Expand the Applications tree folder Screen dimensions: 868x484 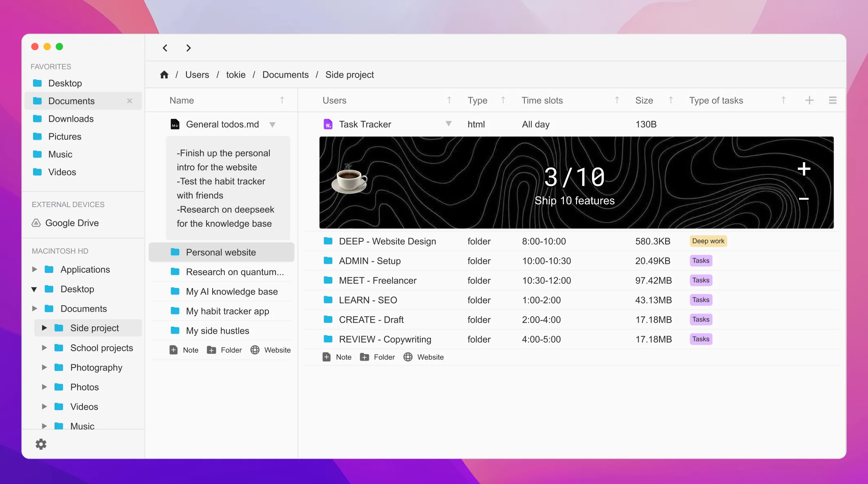35,270
